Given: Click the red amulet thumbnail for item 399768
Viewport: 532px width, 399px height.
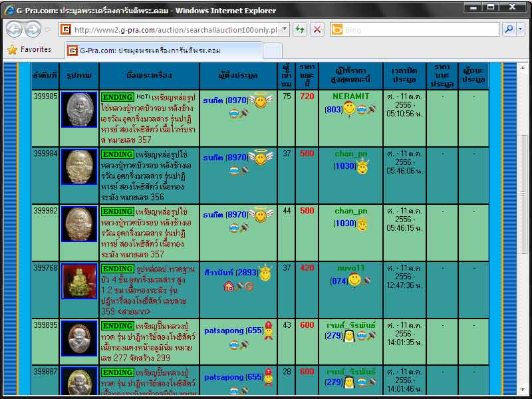Looking at the screenshot, I should click(x=78, y=281).
